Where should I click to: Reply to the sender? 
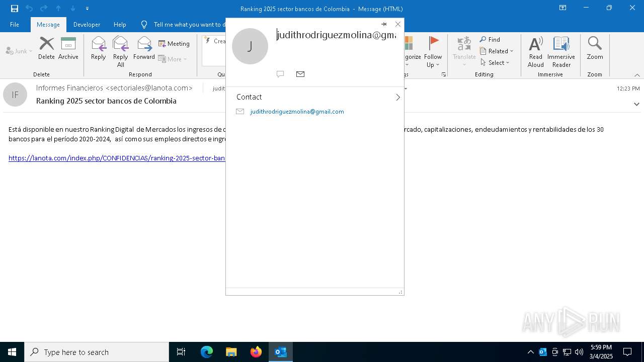[x=99, y=48]
